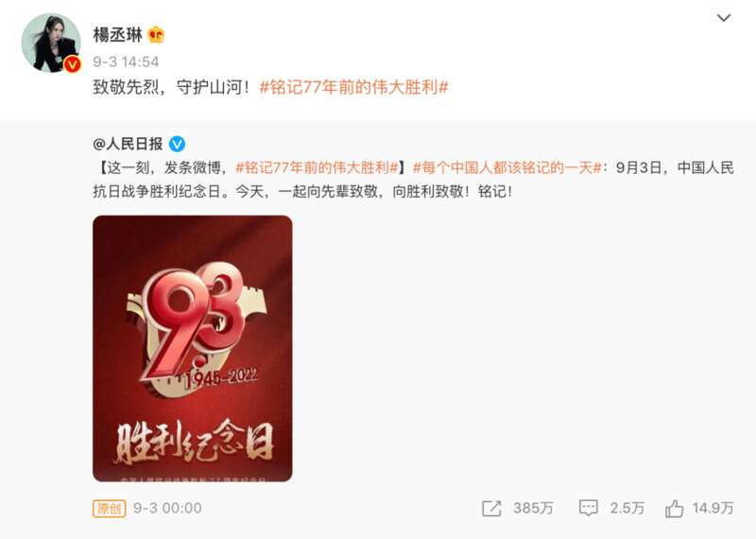Expand post options chevron menu
Screen dimensions: 756x539
tap(724, 18)
